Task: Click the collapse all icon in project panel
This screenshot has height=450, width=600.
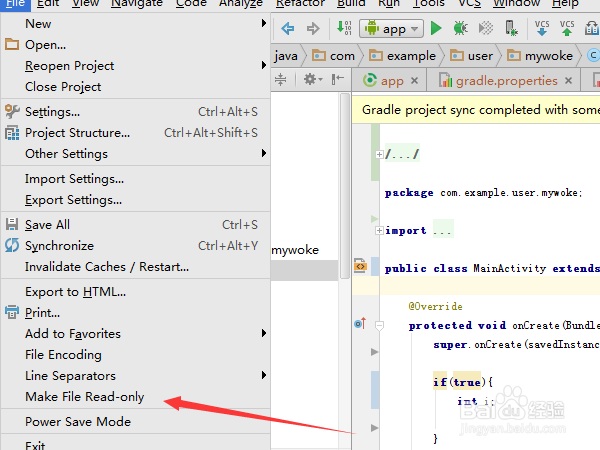Action: pyautogui.click(x=280, y=79)
